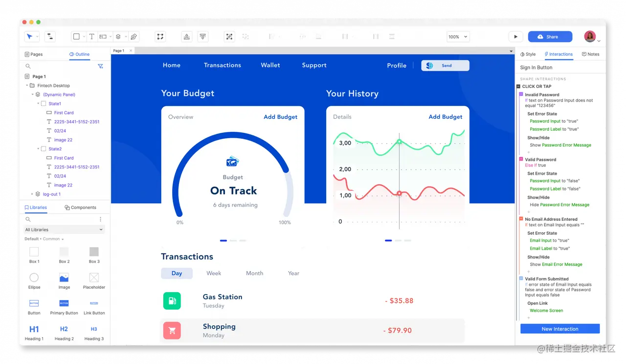Viewport: 626px width, 364px height.
Task: Click the Budget wallet card icon
Action: click(233, 162)
